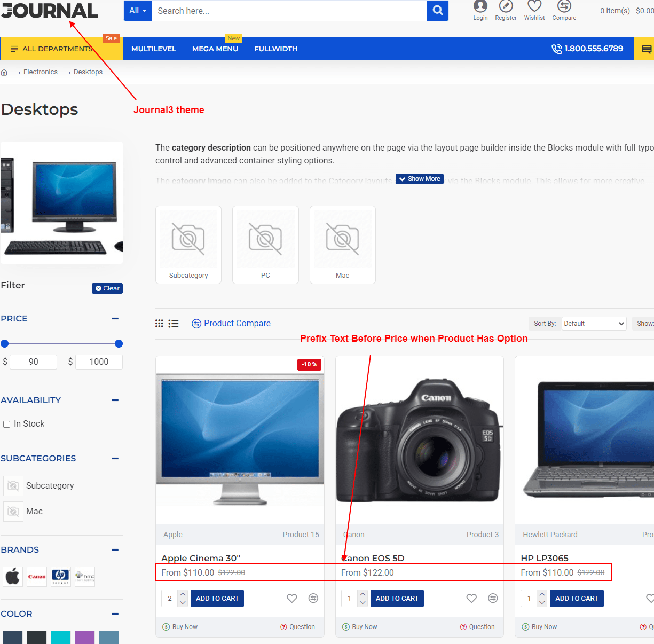Click the Login user icon
654x644 pixels.
coord(480,6)
